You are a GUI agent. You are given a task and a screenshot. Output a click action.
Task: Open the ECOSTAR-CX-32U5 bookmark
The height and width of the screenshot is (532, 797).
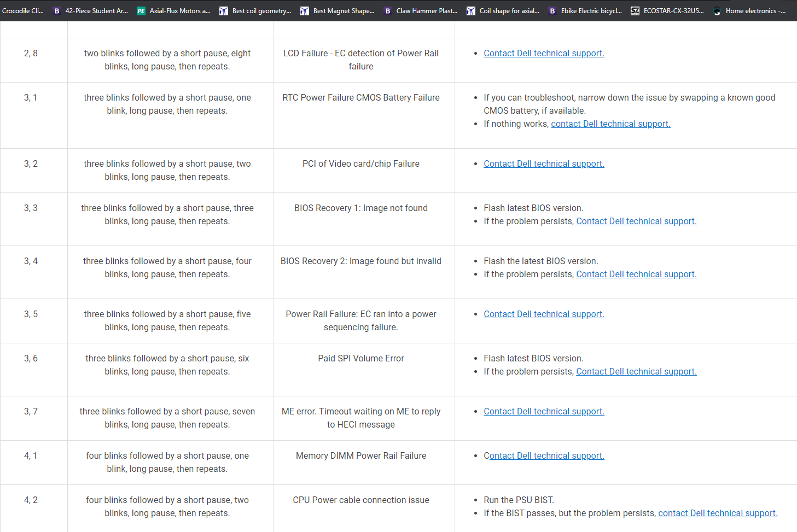(x=667, y=11)
